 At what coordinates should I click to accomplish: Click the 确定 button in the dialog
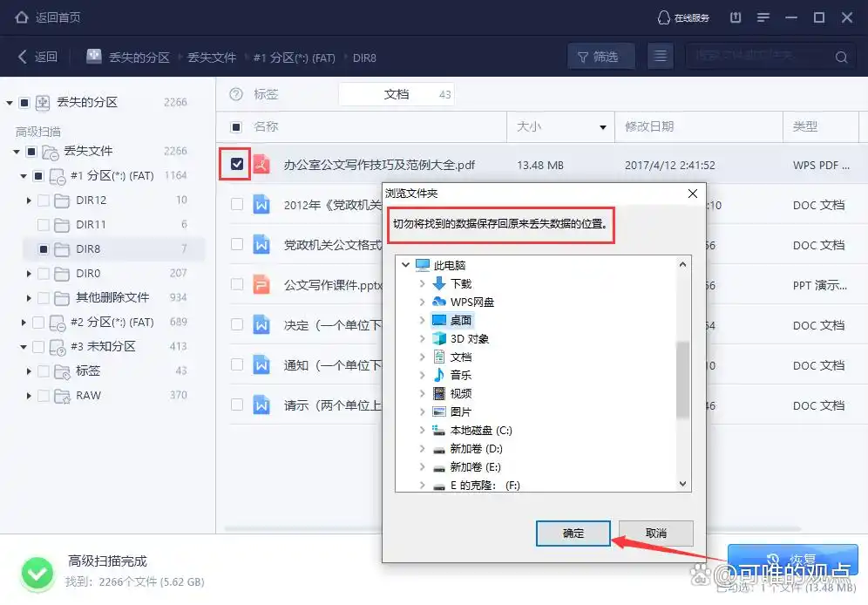click(573, 533)
